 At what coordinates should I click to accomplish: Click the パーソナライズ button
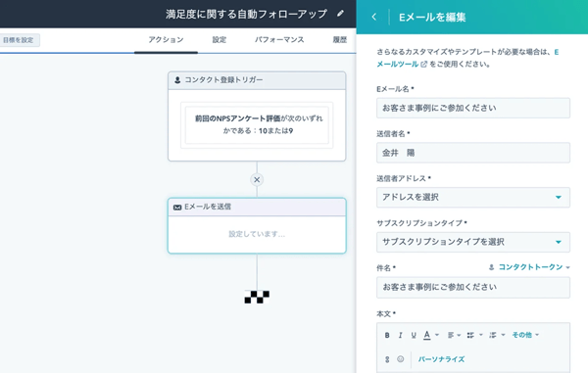tap(441, 359)
